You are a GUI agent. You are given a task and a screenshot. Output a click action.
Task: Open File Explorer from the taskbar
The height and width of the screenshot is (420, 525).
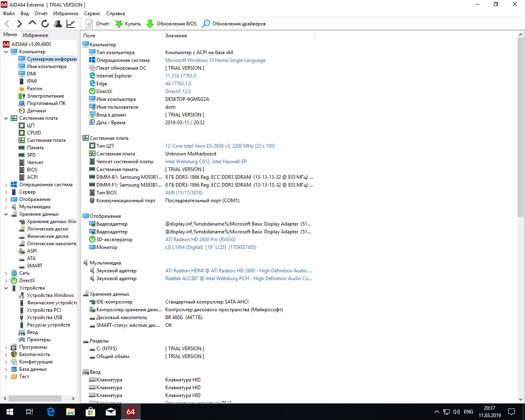(x=71, y=412)
